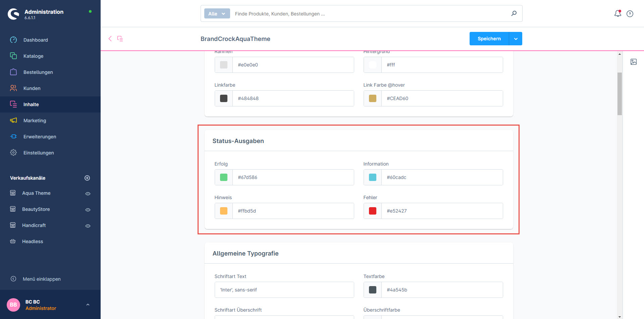
Task: Open the Marketing menu item
Action: [35, 121]
